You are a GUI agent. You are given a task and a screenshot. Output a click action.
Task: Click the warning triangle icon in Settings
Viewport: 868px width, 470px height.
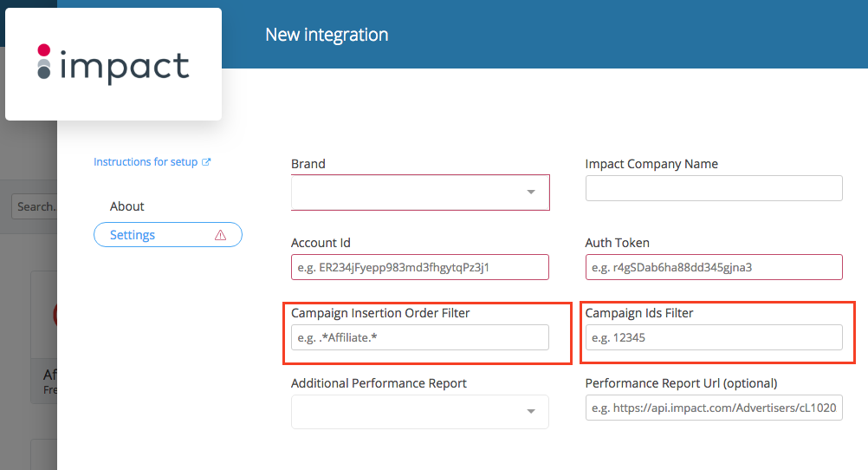coord(220,235)
